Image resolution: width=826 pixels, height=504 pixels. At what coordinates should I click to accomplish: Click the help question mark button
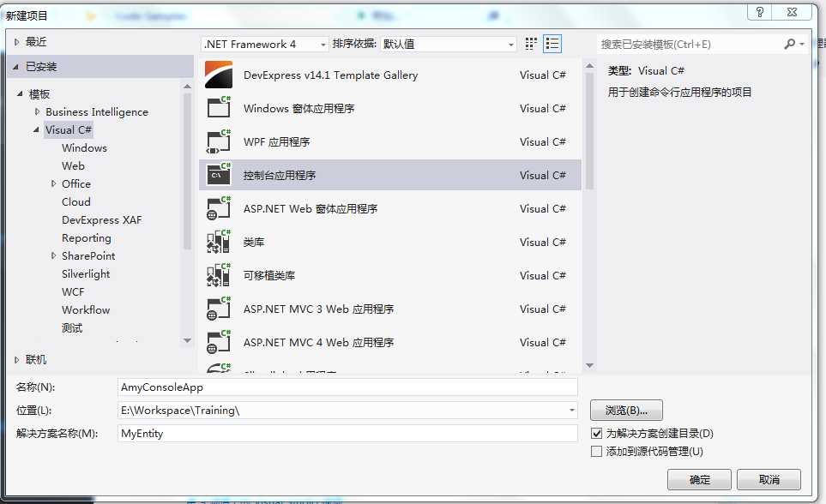coord(760,12)
